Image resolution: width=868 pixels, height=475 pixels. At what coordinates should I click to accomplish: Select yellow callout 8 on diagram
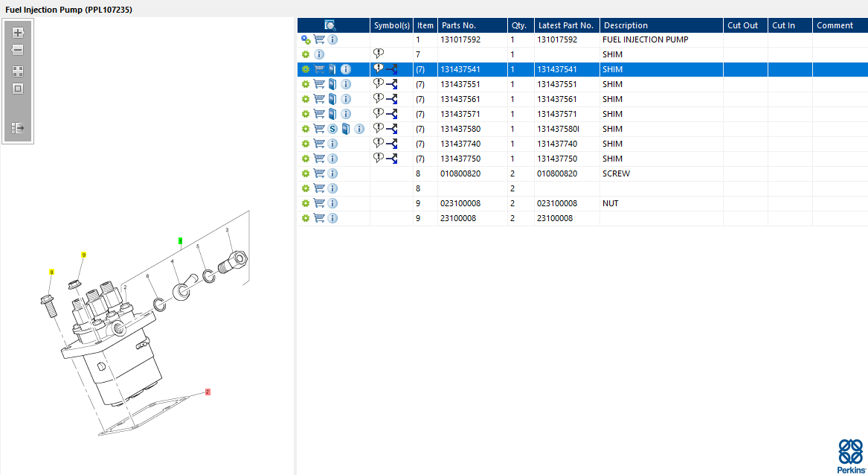[x=51, y=272]
